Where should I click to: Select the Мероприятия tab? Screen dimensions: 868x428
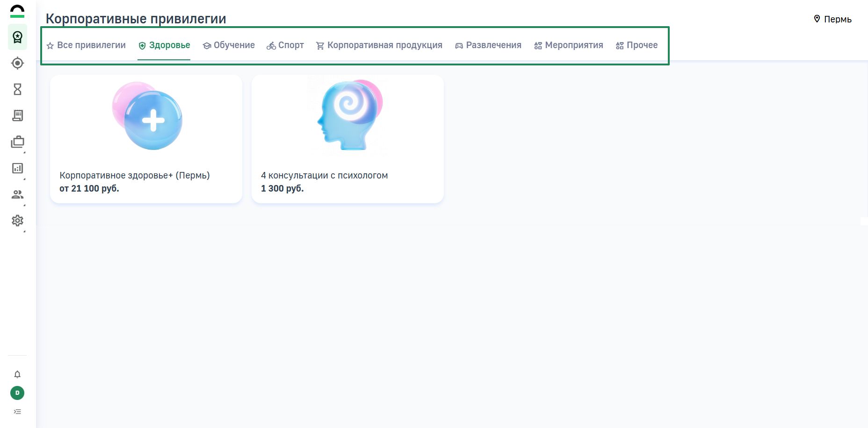569,45
